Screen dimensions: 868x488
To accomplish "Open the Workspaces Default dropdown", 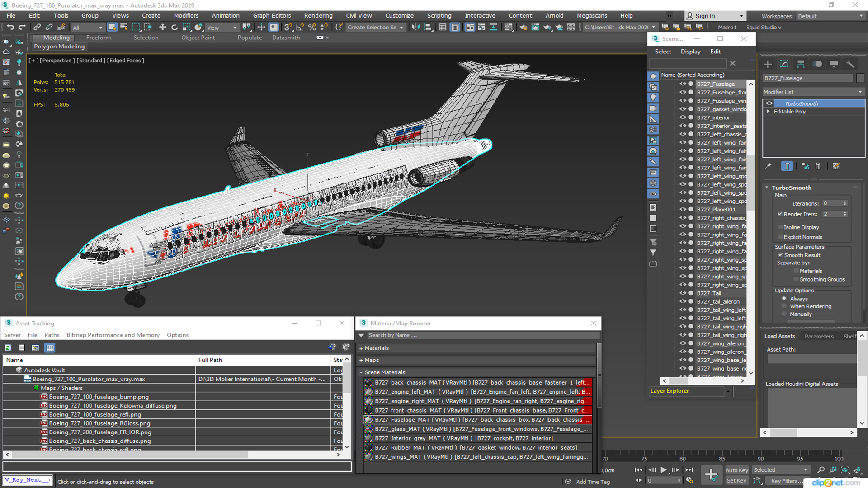I will 830,16.
